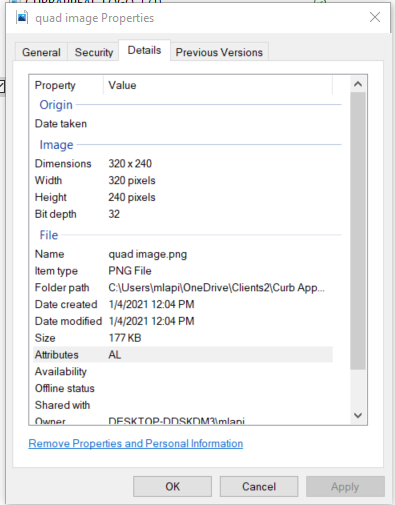Open the Security tab
Image resolution: width=395 pixels, height=505 pixels.
[x=94, y=52]
